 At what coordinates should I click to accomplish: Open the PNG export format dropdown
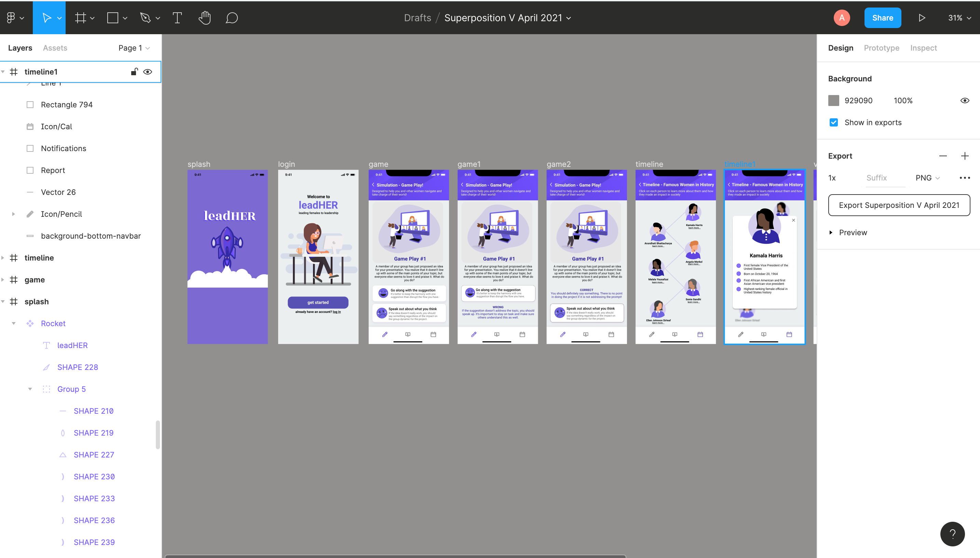927,178
